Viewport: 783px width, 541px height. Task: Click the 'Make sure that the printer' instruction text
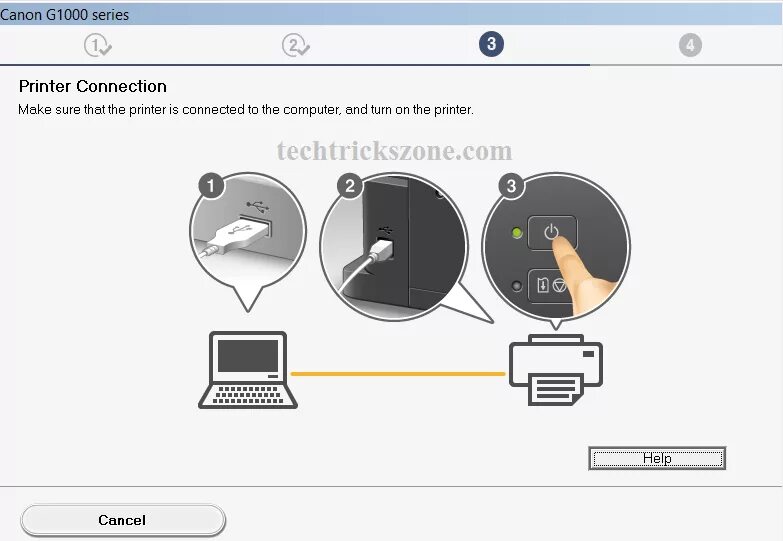coord(246,109)
